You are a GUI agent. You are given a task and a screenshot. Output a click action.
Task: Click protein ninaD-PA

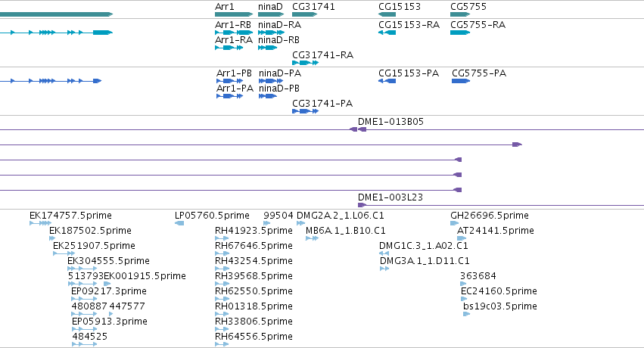(x=280, y=73)
